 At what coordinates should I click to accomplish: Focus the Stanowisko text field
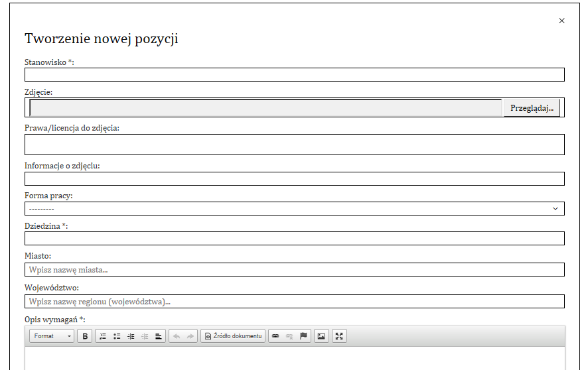(294, 74)
